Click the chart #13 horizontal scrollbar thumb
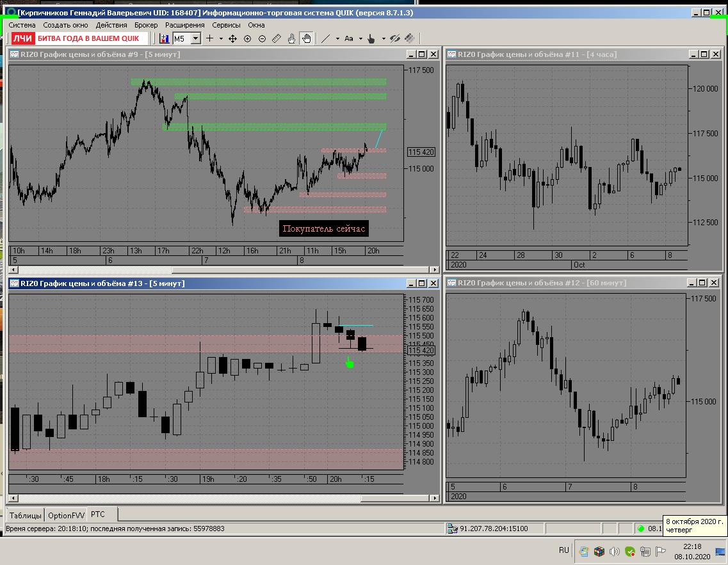728x565 pixels. click(395, 498)
